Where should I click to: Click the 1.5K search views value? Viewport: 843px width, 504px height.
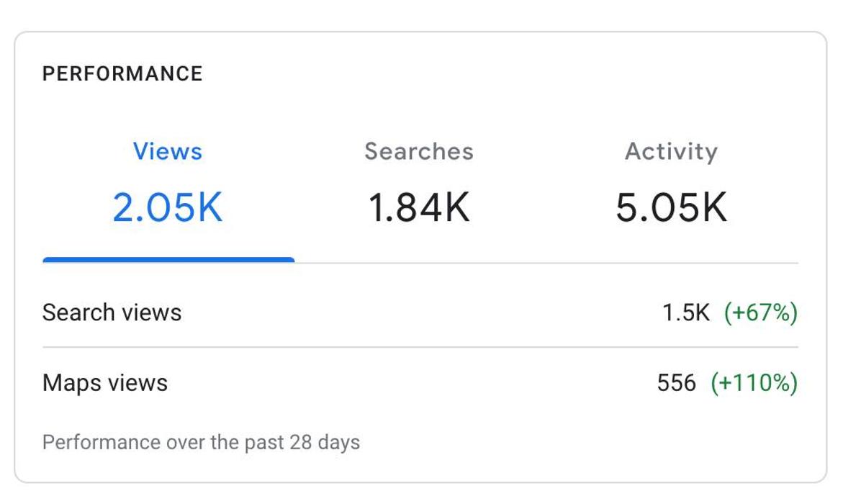click(686, 312)
